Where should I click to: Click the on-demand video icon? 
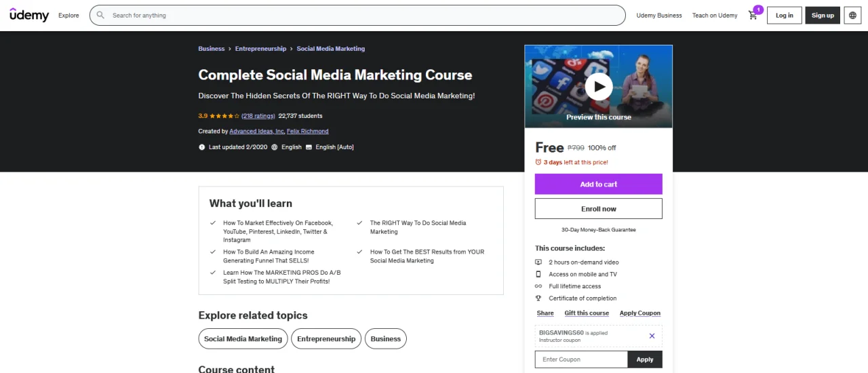click(538, 262)
